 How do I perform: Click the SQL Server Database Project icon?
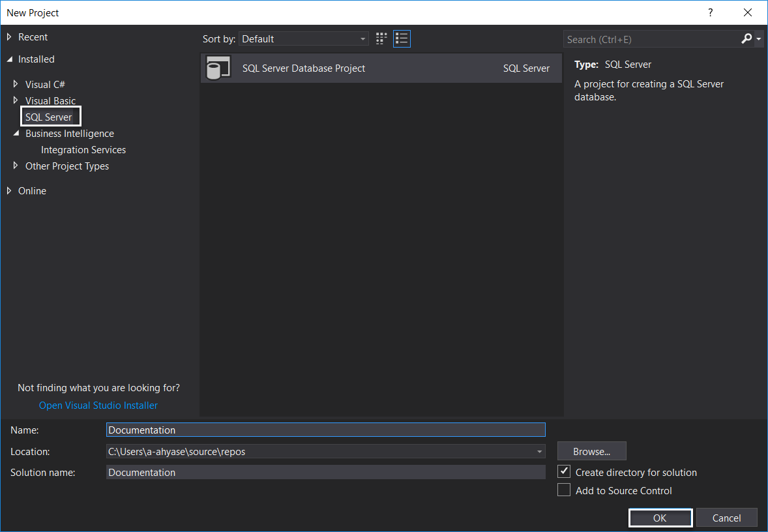[218, 68]
